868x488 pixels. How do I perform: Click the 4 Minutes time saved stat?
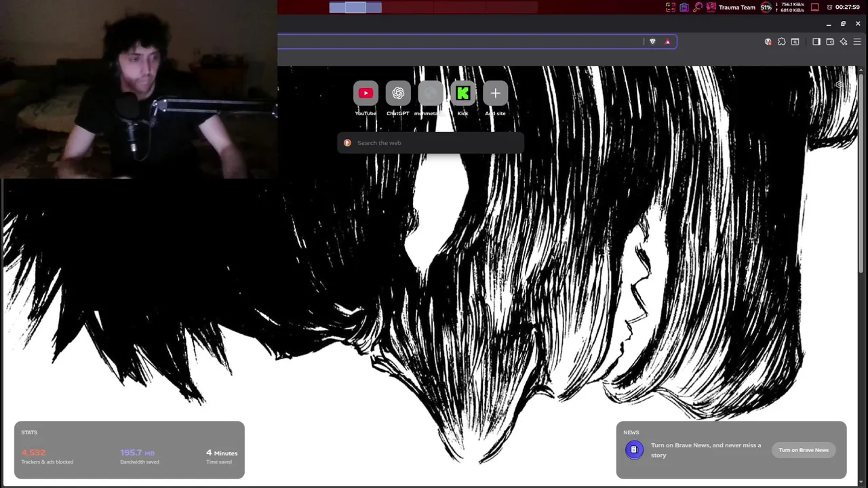coord(222,456)
